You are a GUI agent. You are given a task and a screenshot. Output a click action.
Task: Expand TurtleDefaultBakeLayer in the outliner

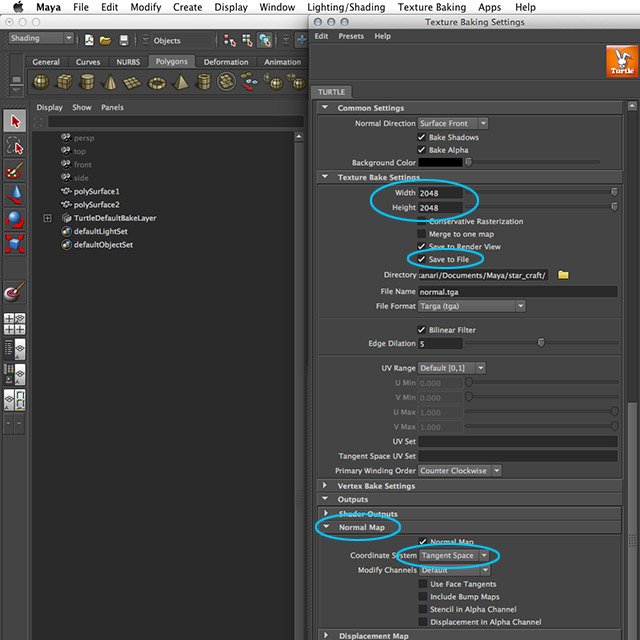click(47, 218)
